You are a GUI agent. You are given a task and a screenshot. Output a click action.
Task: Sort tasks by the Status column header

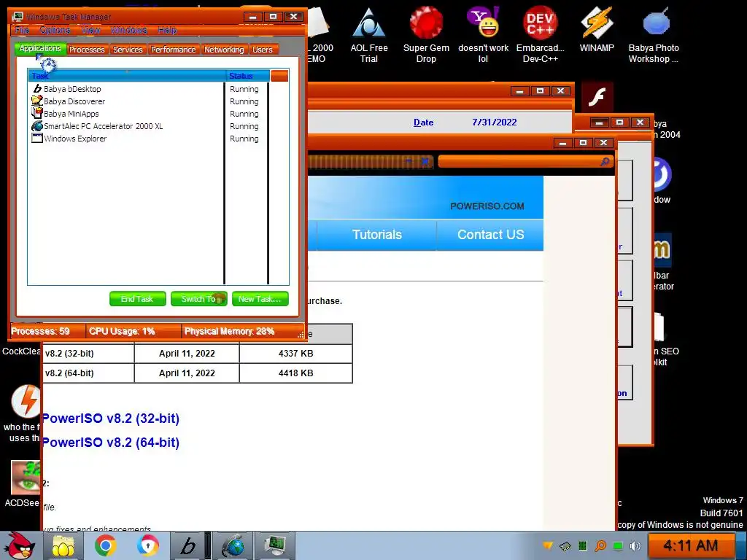(x=248, y=76)
